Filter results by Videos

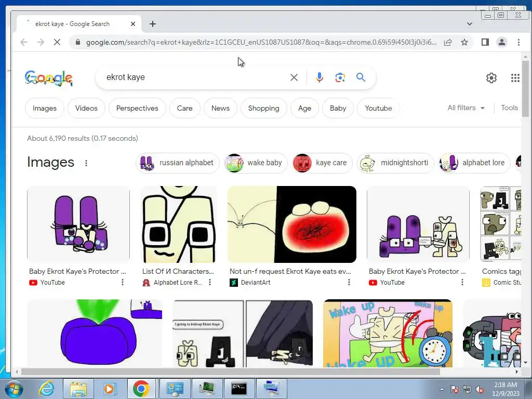pos(86,108)
